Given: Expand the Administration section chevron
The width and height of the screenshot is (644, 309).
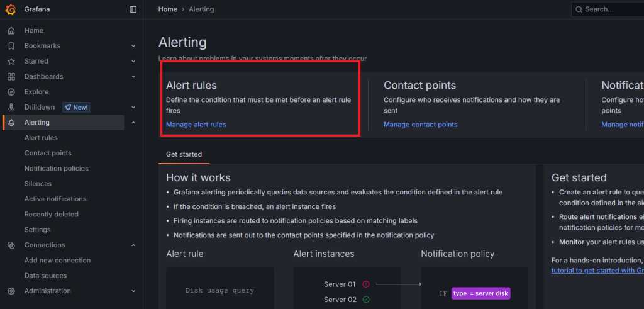Looking at the screenshot, I should (x=133, y=291).
